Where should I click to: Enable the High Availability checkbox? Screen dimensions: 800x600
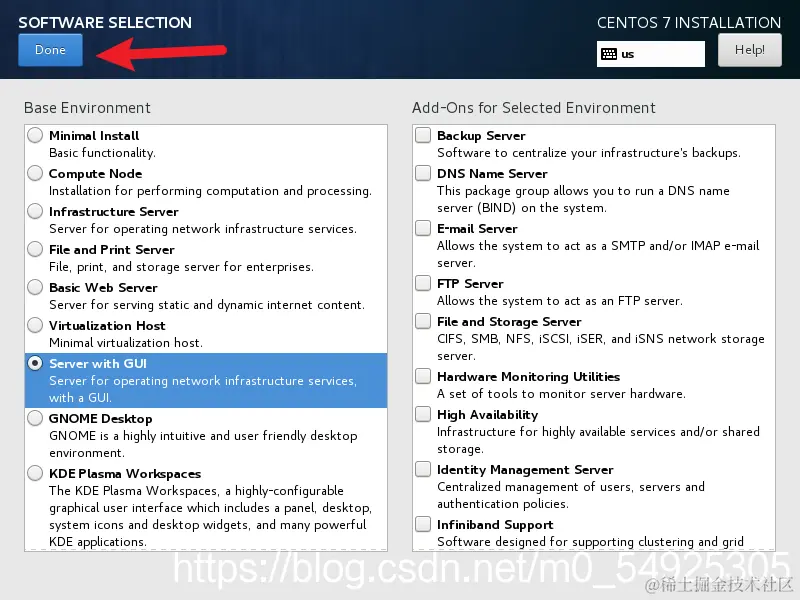[x=423, y=414]
